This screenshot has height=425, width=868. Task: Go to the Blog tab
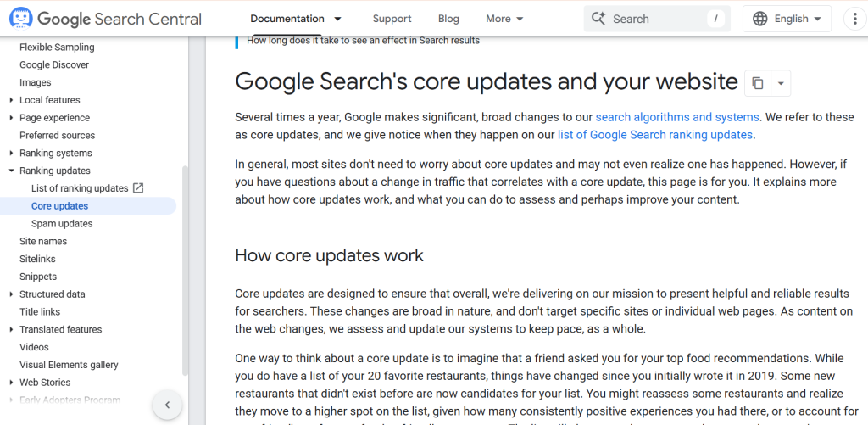pyautogui.click(x=448, y=19)
